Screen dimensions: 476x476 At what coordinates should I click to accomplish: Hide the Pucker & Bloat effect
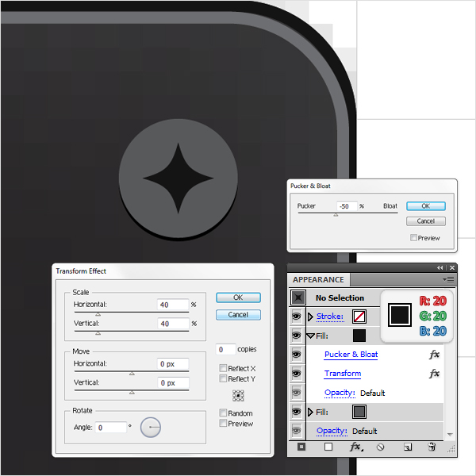coord(296,355)
